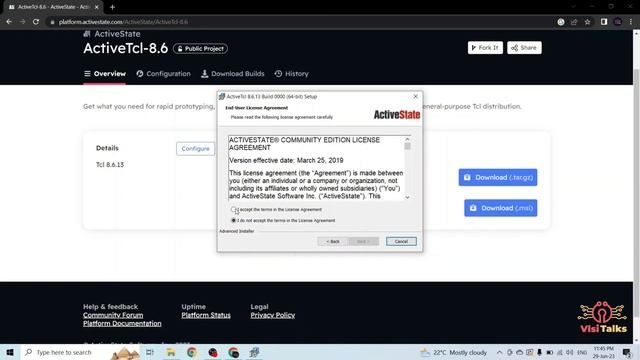This screenshot has width=640, height=360.
Task: Open the browser side panel icon
Action: [604, 22]
